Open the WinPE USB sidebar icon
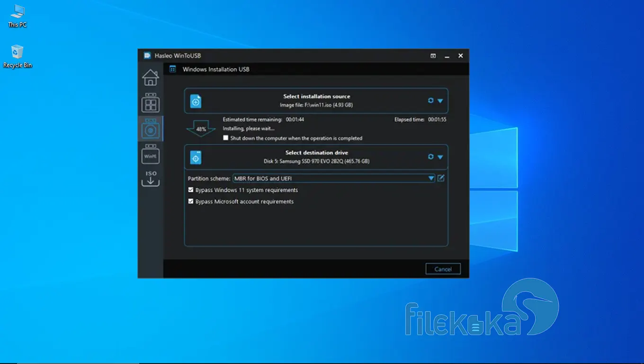 click(x=151, y=154)
